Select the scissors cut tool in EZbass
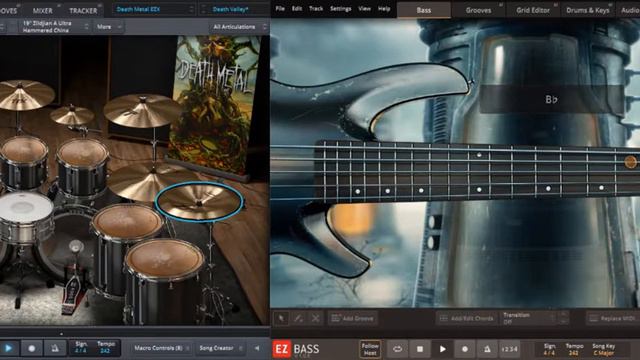 316,318
